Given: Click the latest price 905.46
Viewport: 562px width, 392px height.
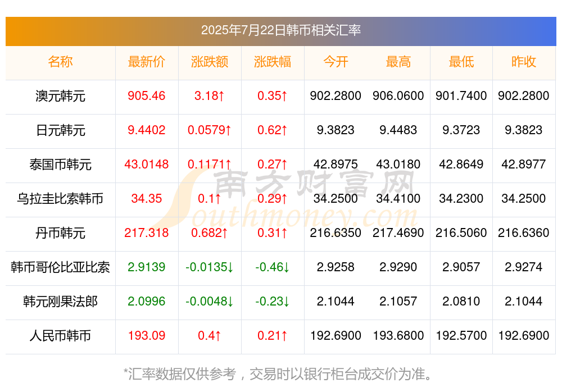Looking at the screenshot, I should pos(147,95).
